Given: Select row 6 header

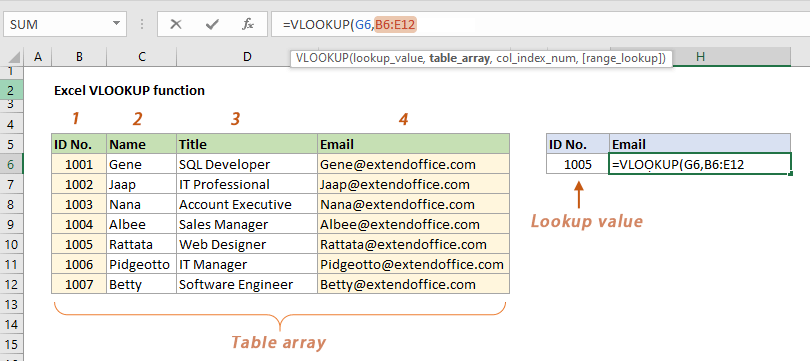Looking at the screenshot, I should [x=12, y=164].
